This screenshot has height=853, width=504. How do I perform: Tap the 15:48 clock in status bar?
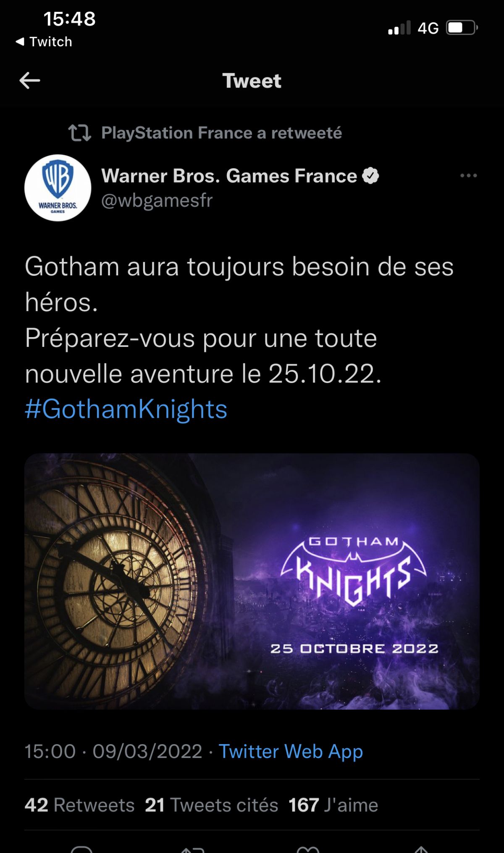pos(70,19)
